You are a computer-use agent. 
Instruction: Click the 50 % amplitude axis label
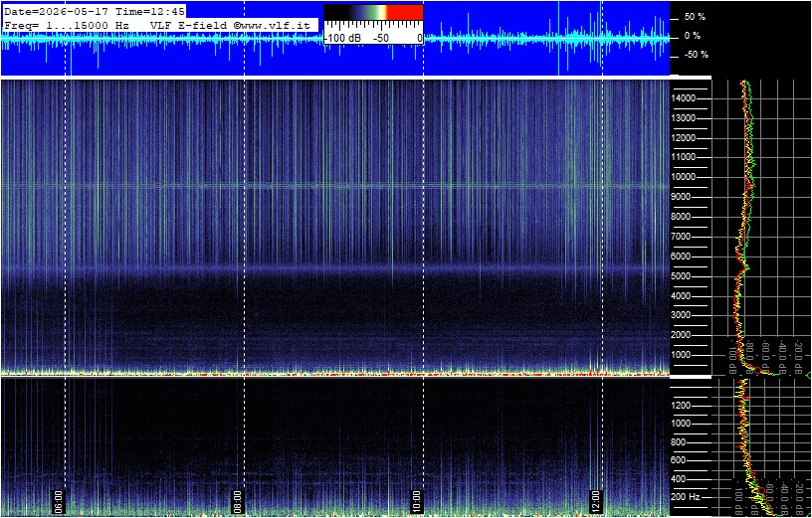[x=695, y=17]
